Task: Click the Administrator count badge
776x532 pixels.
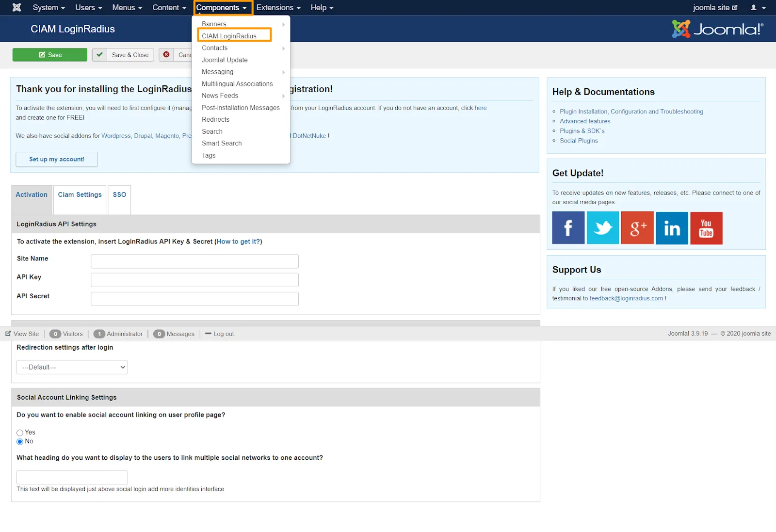Action: pyautogui.click(x=99, y=334)
